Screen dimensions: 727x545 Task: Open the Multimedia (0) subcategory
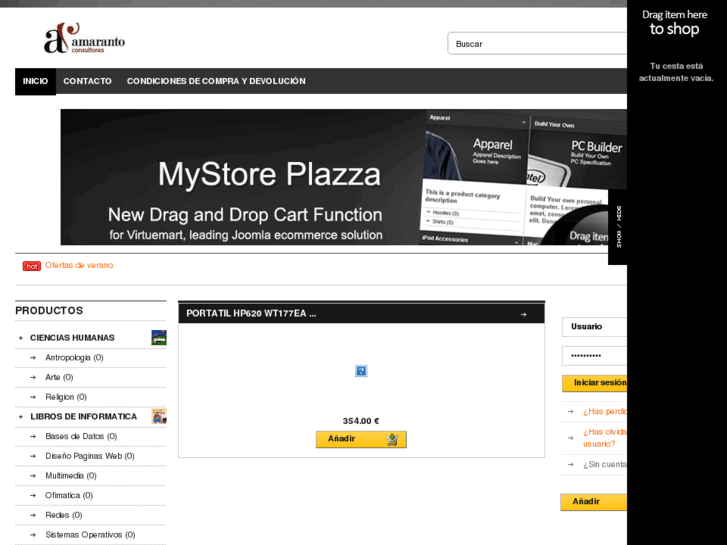click(71, 476)
